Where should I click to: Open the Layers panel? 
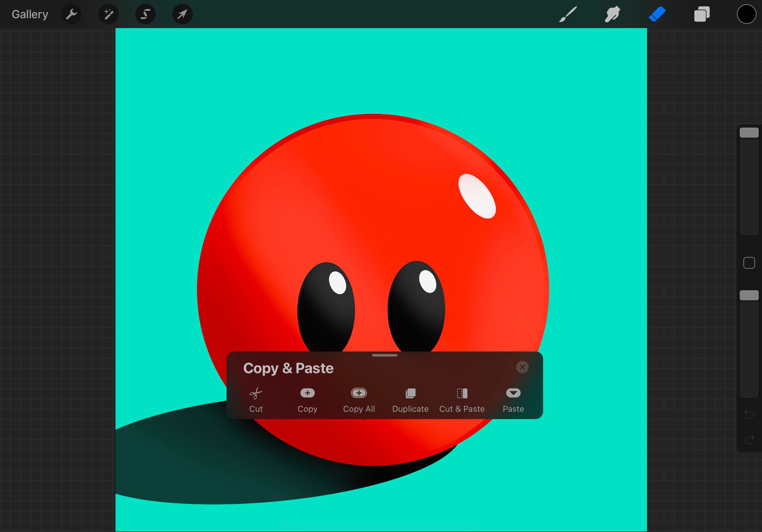pos(702,14)
